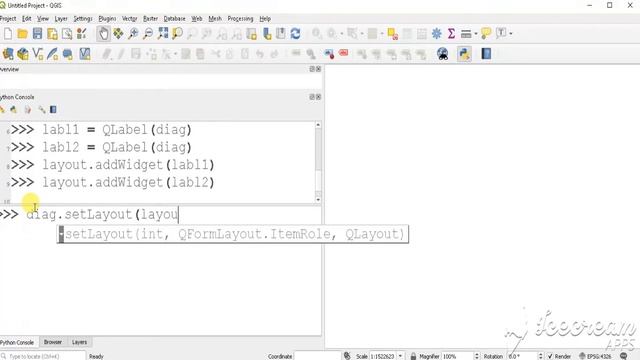Click New Map View icon
This screenshot has width=640, height=360.
[251, 33]
